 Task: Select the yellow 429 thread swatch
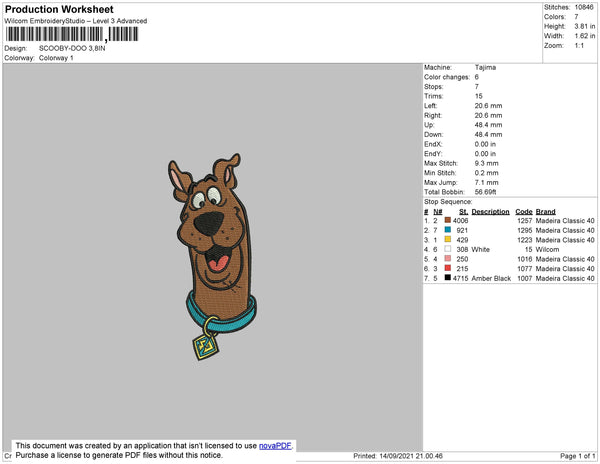tap(448, 239)
